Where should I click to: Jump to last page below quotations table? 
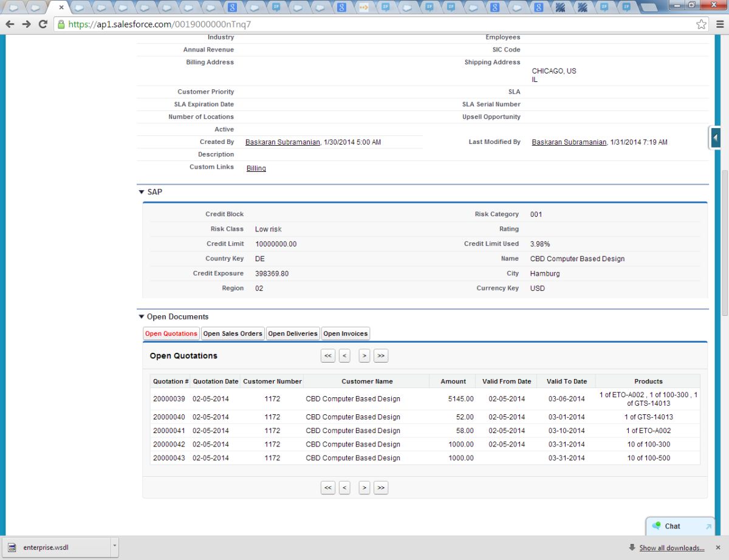[381, 488]
